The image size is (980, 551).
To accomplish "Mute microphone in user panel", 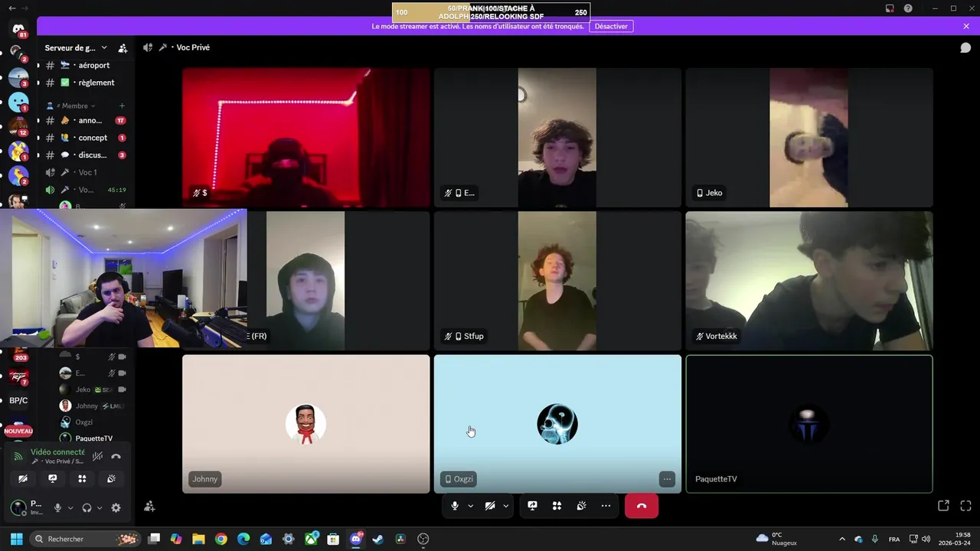I will tap(57, 507).
